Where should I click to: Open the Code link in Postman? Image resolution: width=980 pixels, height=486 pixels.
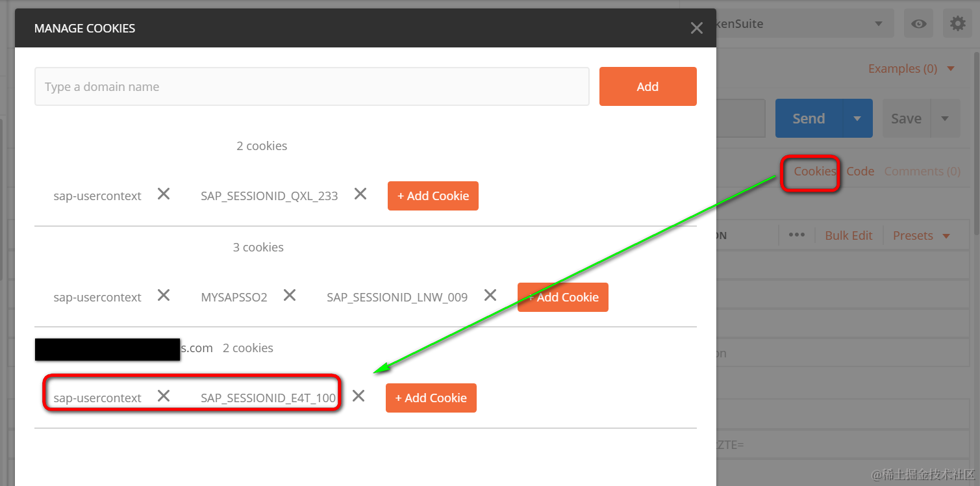point(860,172)
